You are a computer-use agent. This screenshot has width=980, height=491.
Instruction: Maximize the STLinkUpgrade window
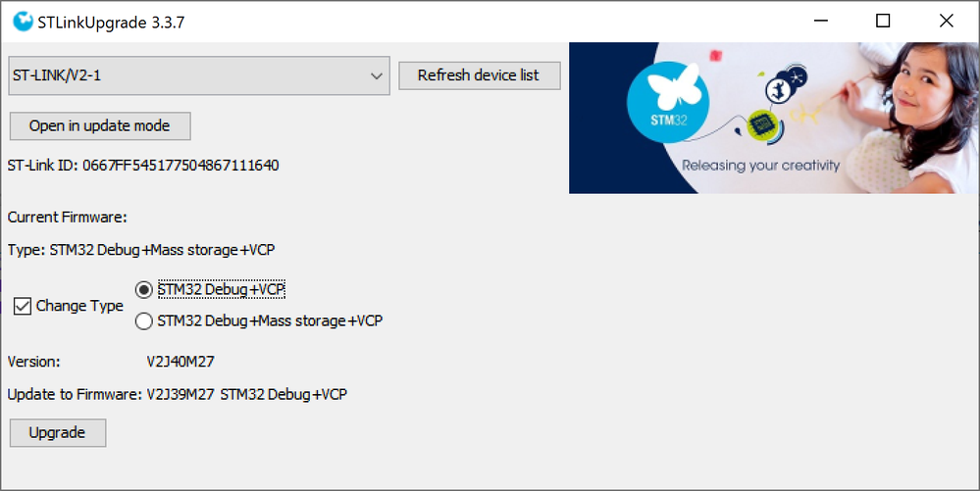click(883, 22)
